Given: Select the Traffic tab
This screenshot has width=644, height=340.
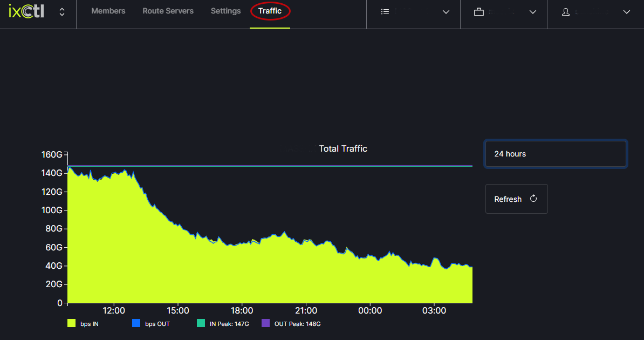Looking at the screenshot, I should tap(270, 11).
